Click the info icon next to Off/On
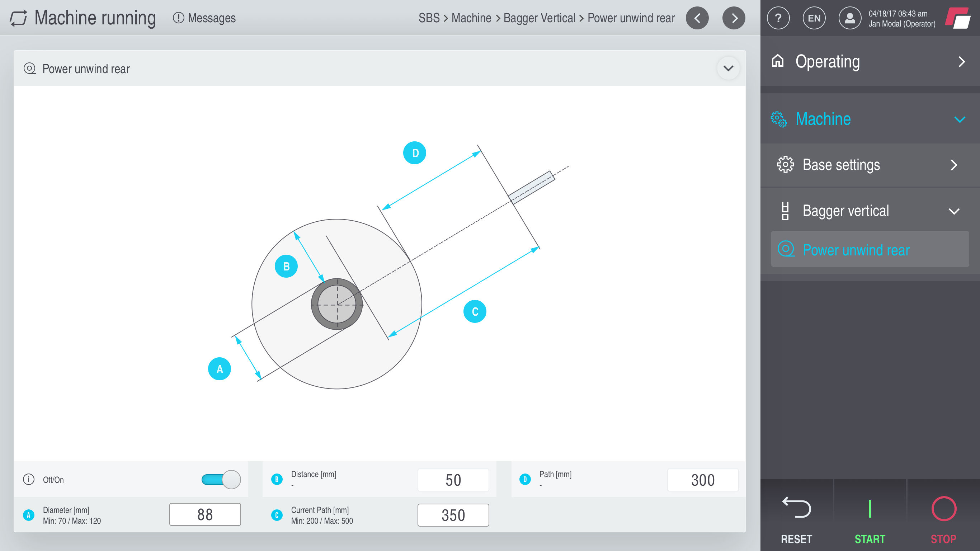Viewport: 980px width, 551px height. coord(29,479)
